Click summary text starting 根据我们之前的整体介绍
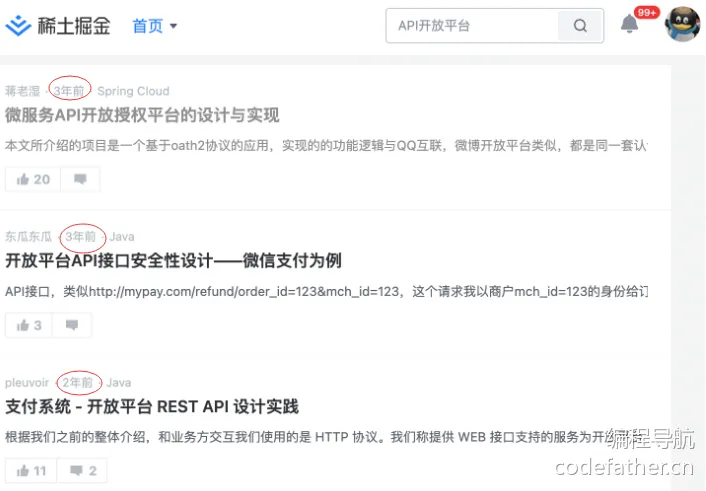Viewport: 706px width, 491px height. click(x=326, y=437)
